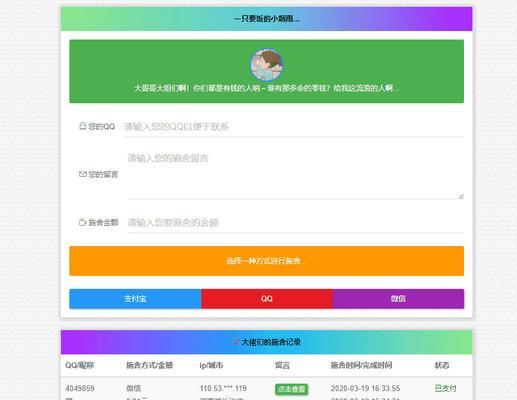Click the 状态 column header

[x=442, y=365]
